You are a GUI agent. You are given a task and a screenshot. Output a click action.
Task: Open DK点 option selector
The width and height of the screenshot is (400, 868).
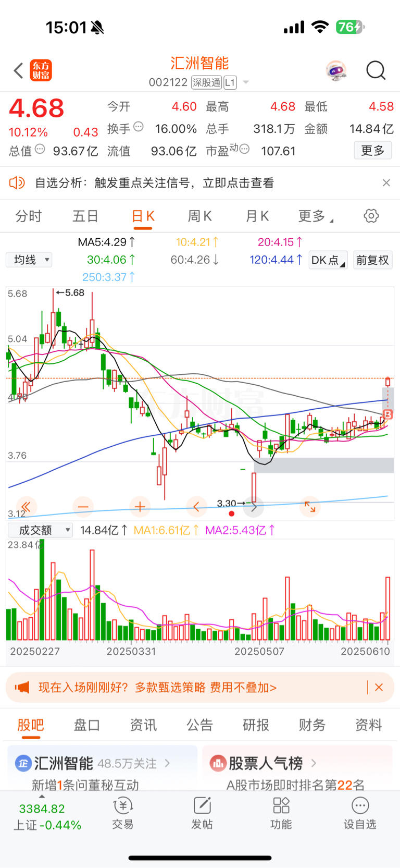point(328,260)
